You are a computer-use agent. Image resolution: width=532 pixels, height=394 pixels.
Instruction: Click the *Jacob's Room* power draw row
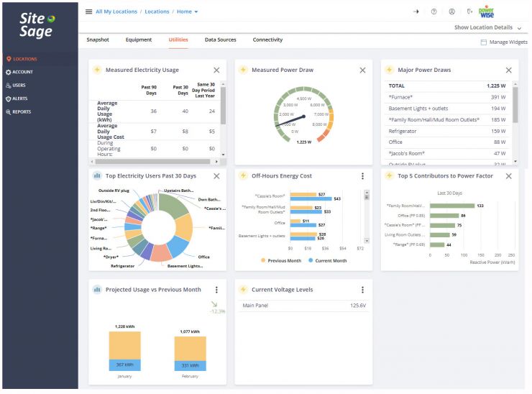point(447,154)
